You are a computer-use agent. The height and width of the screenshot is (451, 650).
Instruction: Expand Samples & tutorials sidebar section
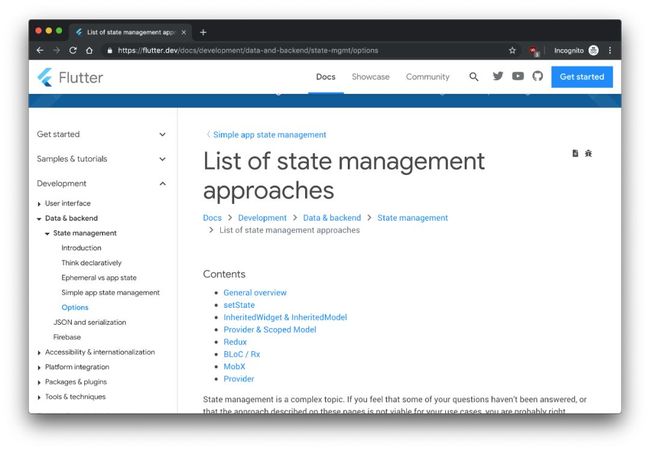click(101, 159)
